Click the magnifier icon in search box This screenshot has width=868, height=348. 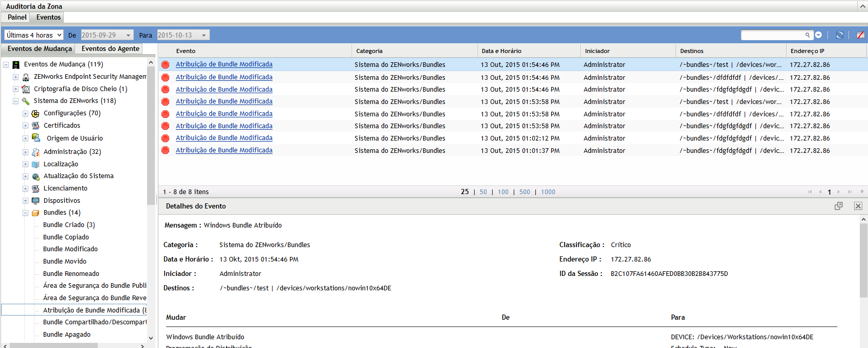tap(807, 35)
